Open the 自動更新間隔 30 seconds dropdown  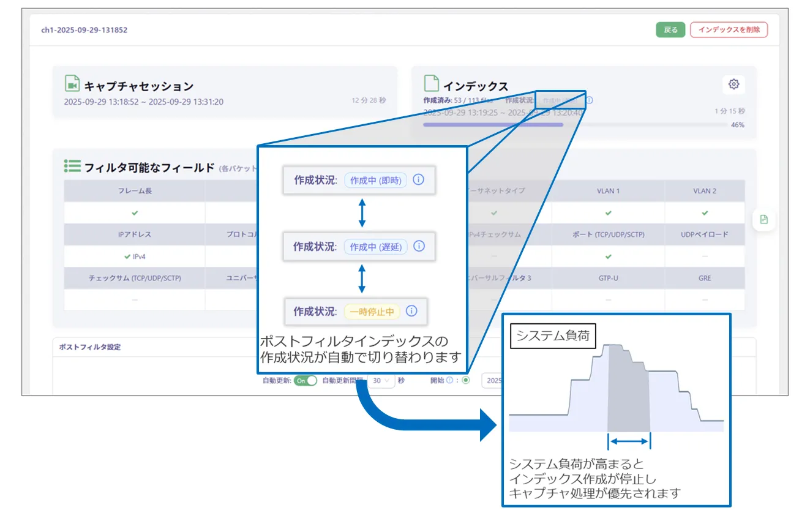[x=380, y=380]
